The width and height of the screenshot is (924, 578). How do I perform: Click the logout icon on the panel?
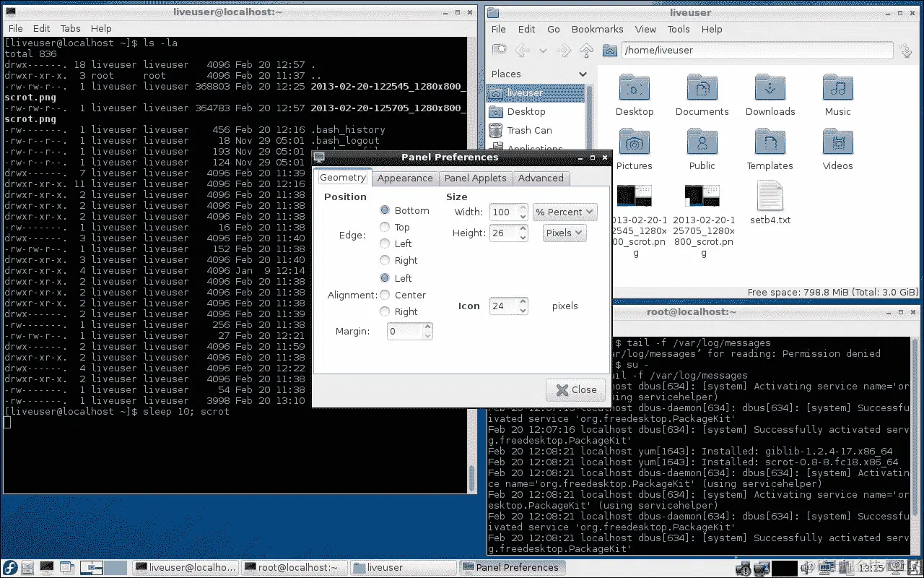(x=913, y=568)
